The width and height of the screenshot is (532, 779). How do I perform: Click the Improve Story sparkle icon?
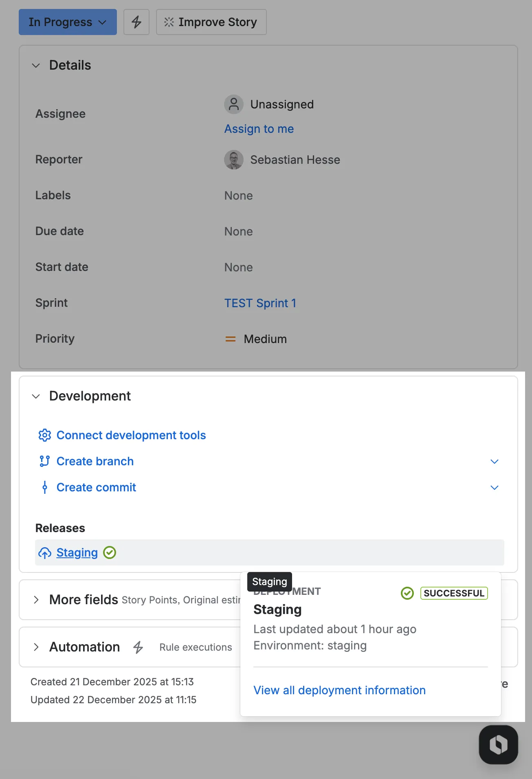click(169, 22)
